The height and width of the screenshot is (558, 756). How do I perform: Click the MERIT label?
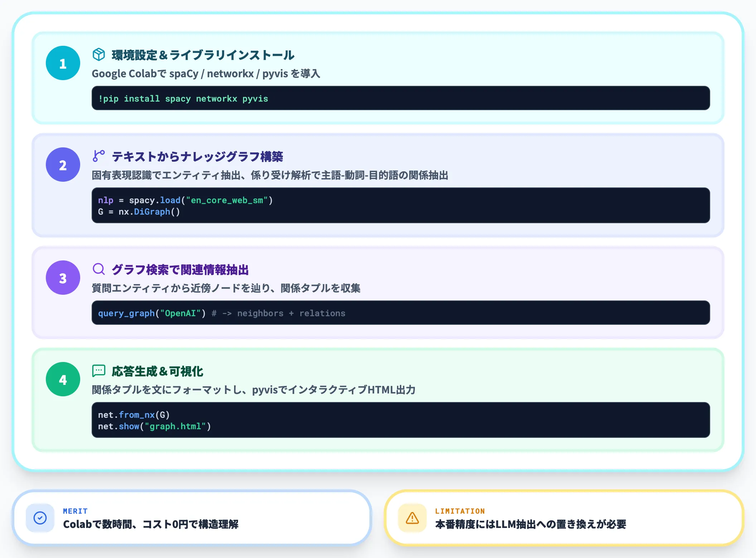click(75, 511)
